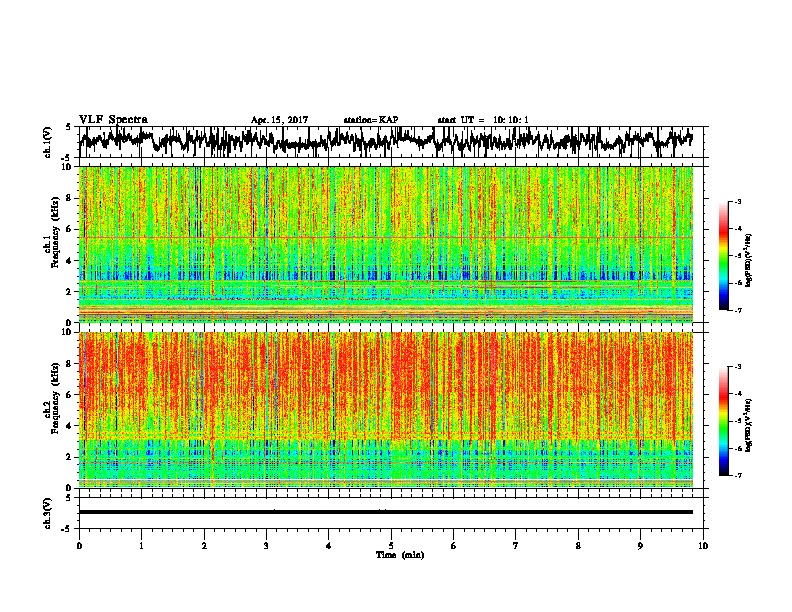Click the time axis tick label "6"
This screenshot has height=612, width=792.
coord(454,546)
